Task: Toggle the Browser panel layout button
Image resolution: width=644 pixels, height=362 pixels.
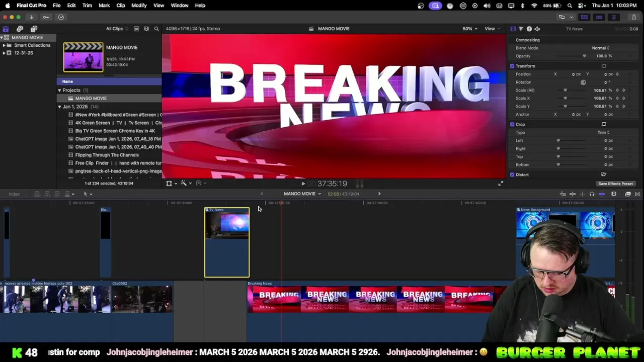Action: pos(584,17)
